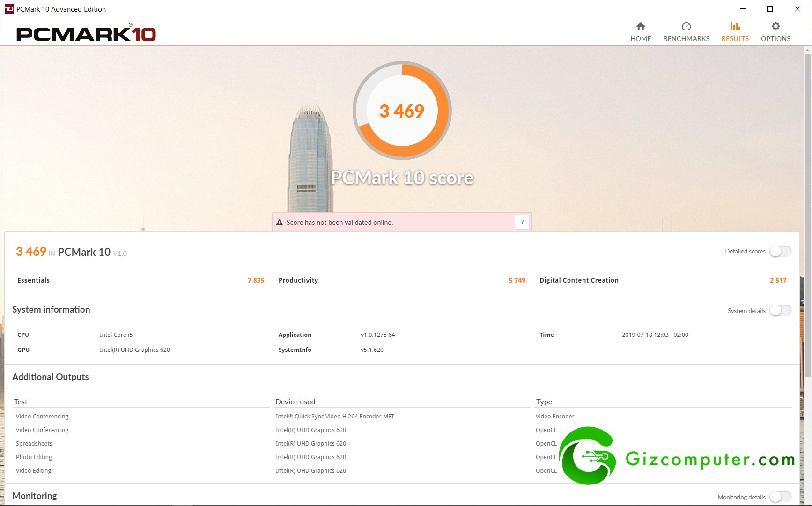
Task: Click the Digital Content Creation score 2 517
Action: click(x=778, y=280)
